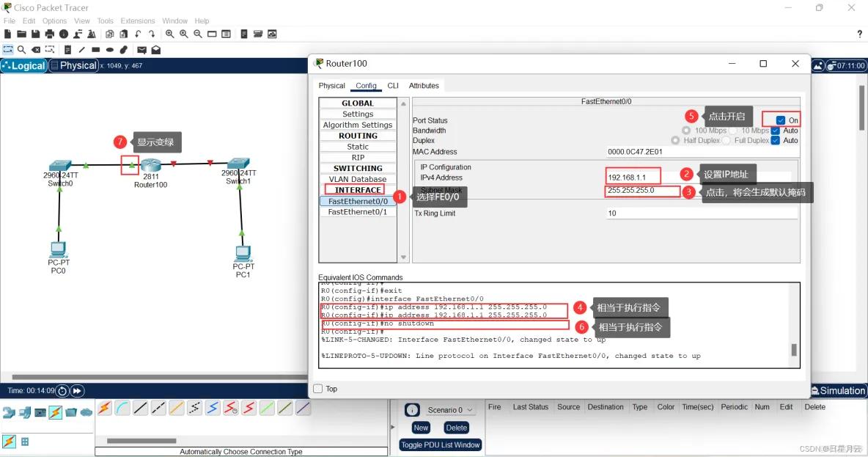The image size is (868, 457).
Task: Choose the Select tool icon
Action: click(8, 50)
